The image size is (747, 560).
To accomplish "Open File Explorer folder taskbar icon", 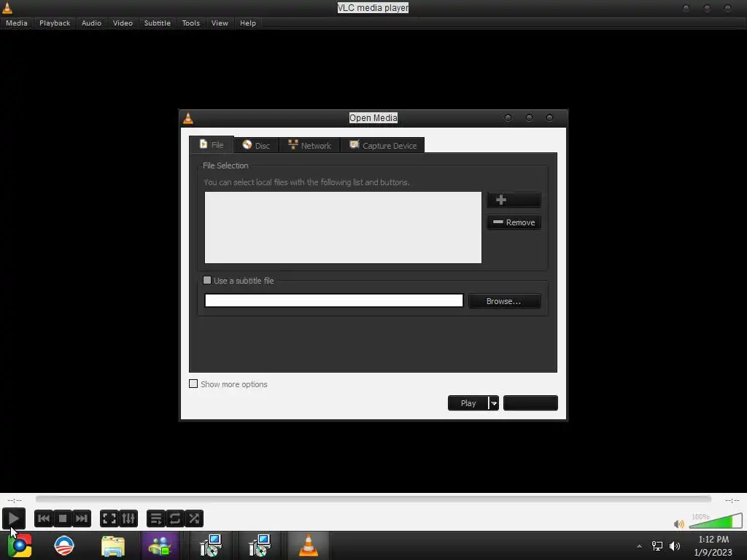I will [x=113, y=545].
